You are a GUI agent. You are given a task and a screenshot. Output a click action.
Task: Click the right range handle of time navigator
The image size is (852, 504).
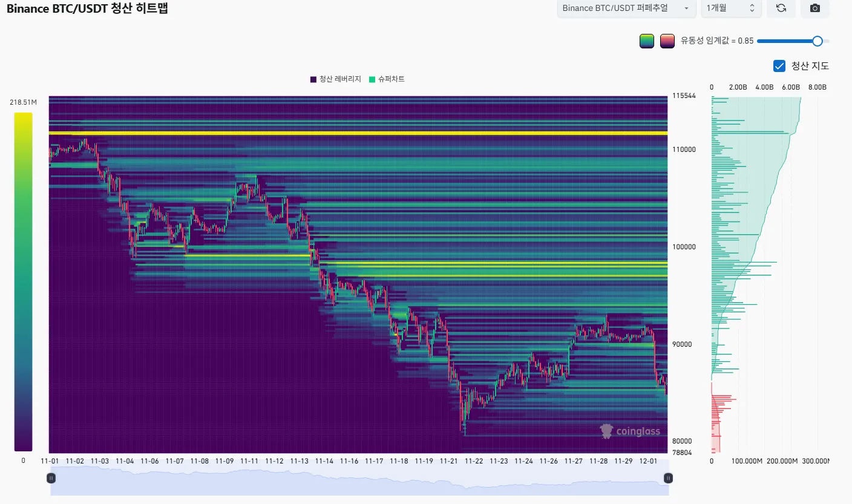[668, 478]
